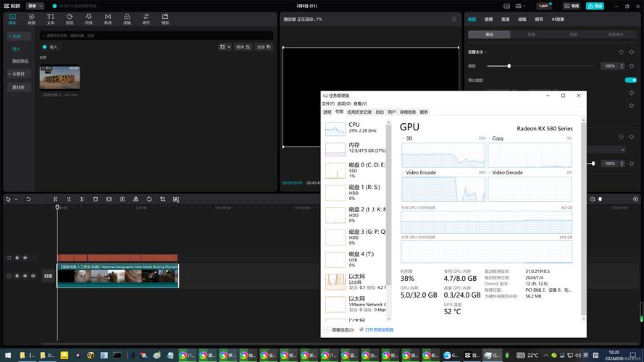The width and height of the screenshot is (644, 362).
Task: Select the imported video thumbnail in media bin
Action: [x=59, y=77]
